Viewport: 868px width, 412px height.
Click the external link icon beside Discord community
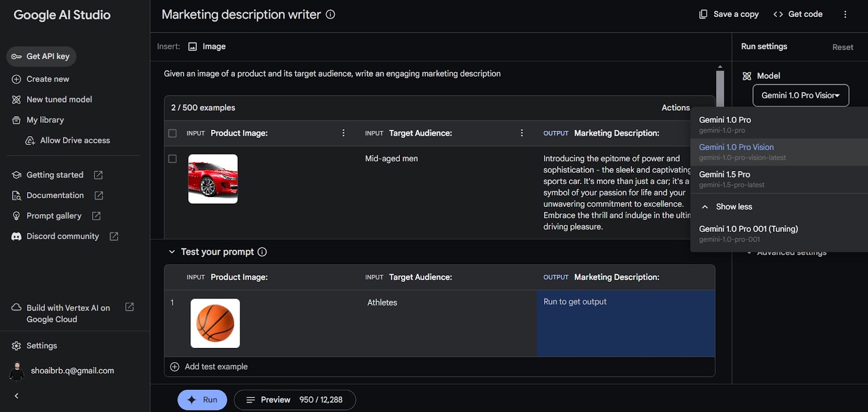point(114,237)
